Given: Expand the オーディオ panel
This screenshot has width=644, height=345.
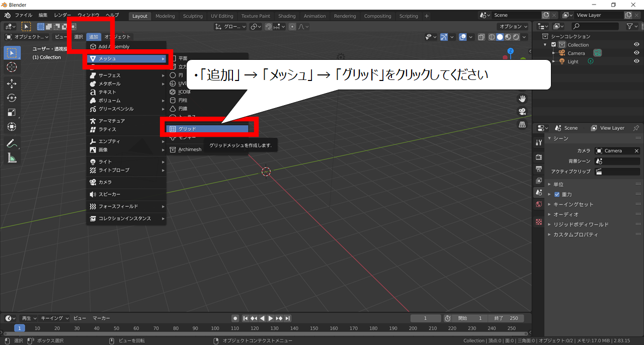Looking at the screenshot, I should click(x=566, y=214).
